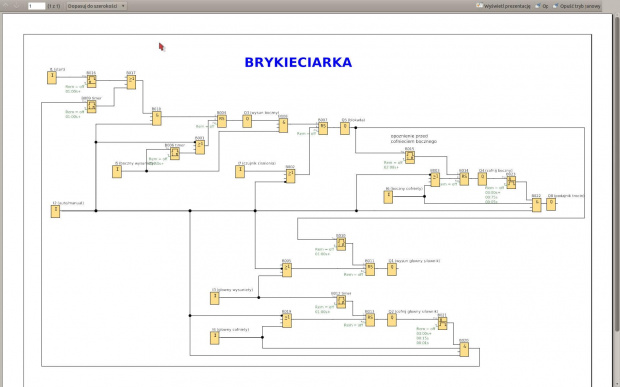Click the presentation icon in toolbar
The height and width of the screenshot is (387, 620).
479,6
